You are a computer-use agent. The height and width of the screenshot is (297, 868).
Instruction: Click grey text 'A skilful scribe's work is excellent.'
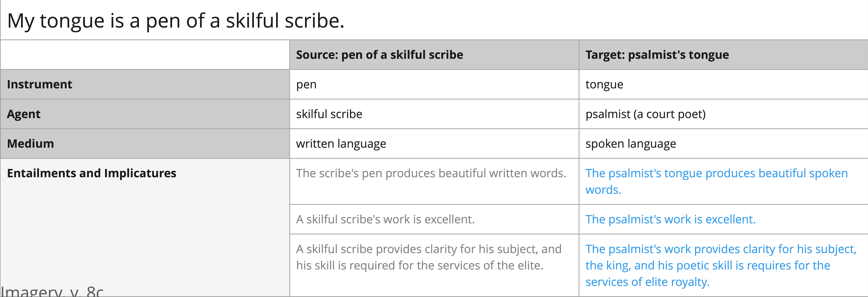tap(385, 219)
